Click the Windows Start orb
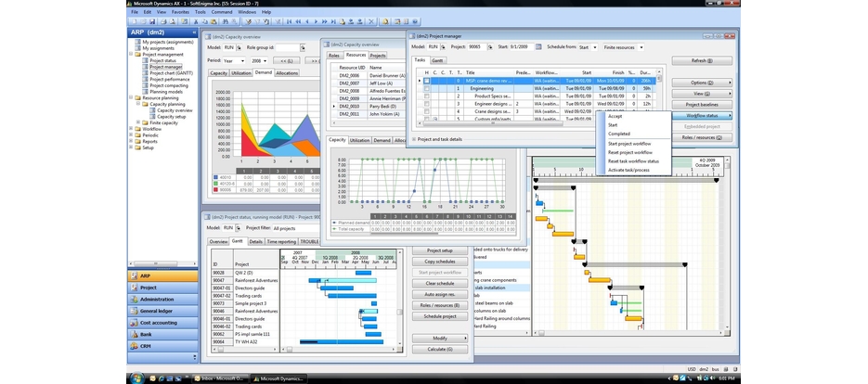This screenshot has height=384, width=868. [136, 378]
